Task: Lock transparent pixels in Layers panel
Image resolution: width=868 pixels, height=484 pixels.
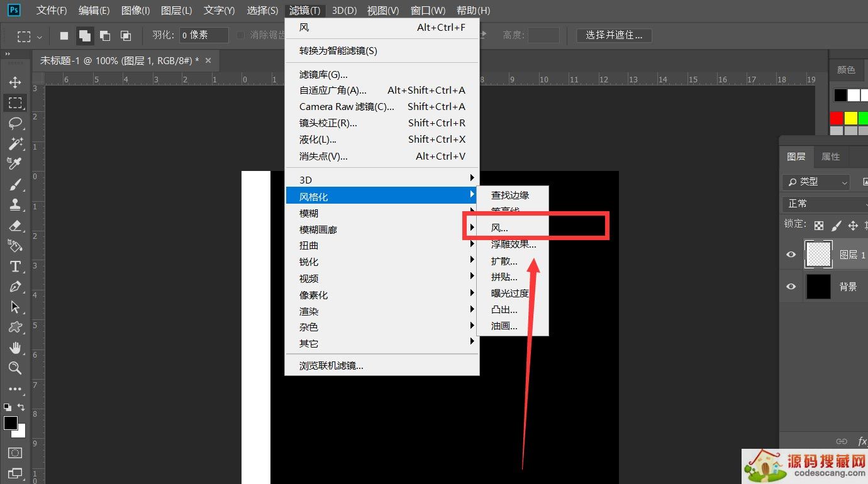Action: point(818,225)
